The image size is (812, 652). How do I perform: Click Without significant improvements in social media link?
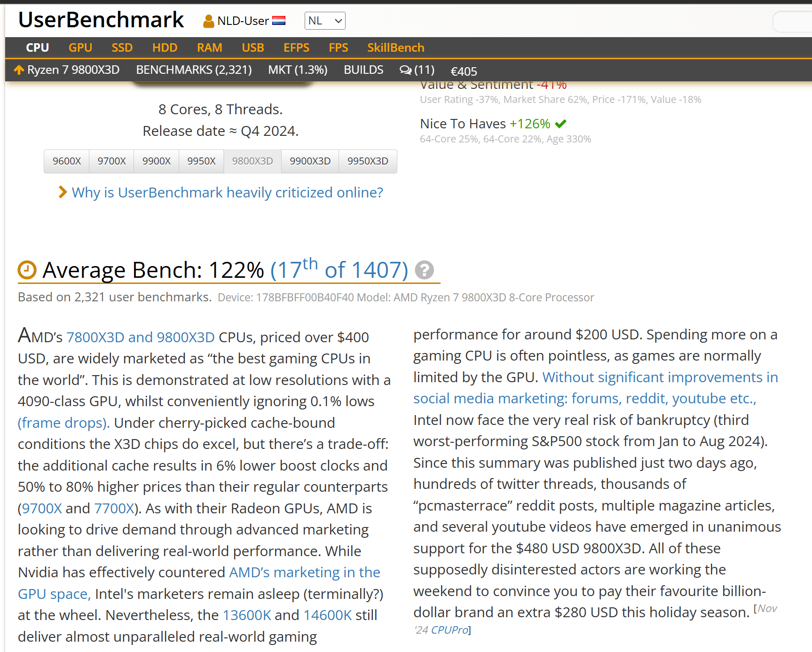[596, 388]
